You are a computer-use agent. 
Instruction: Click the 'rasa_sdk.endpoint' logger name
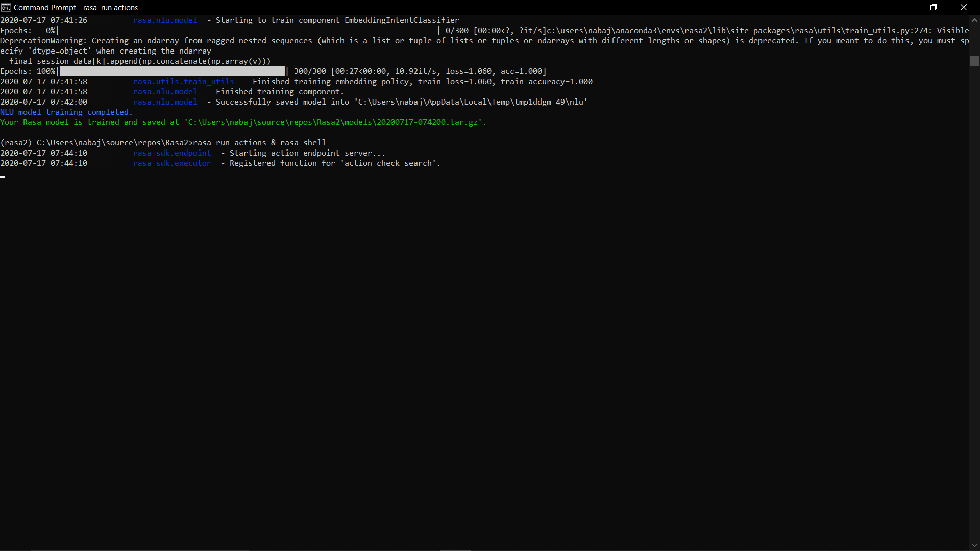pyautogui.click(x=172, y=153)
